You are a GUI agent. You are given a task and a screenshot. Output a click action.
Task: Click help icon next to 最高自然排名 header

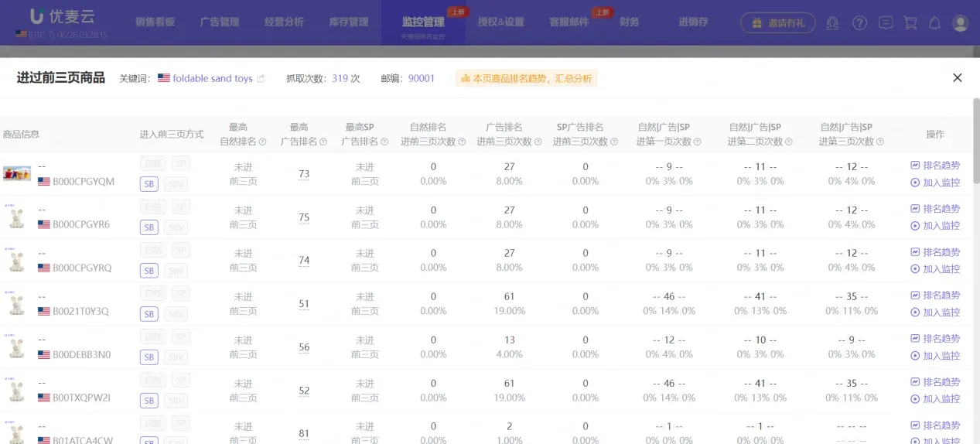[x=262, y=142]
